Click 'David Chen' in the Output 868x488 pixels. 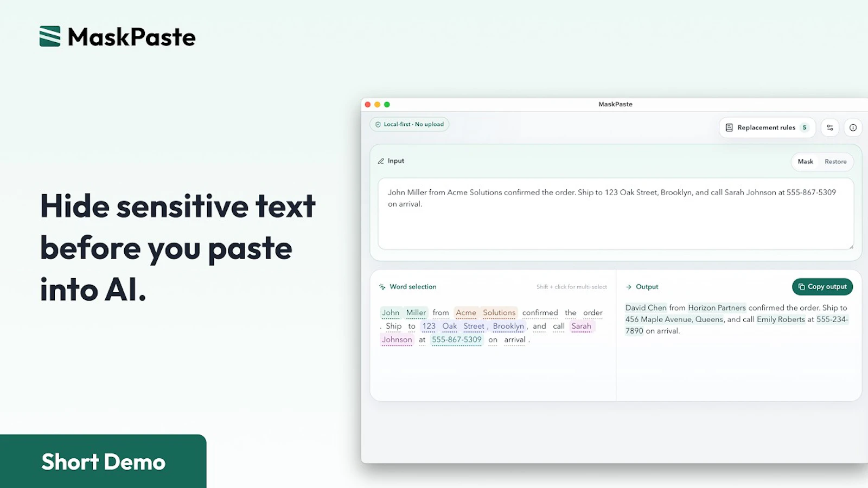click(x=646, y=308)
